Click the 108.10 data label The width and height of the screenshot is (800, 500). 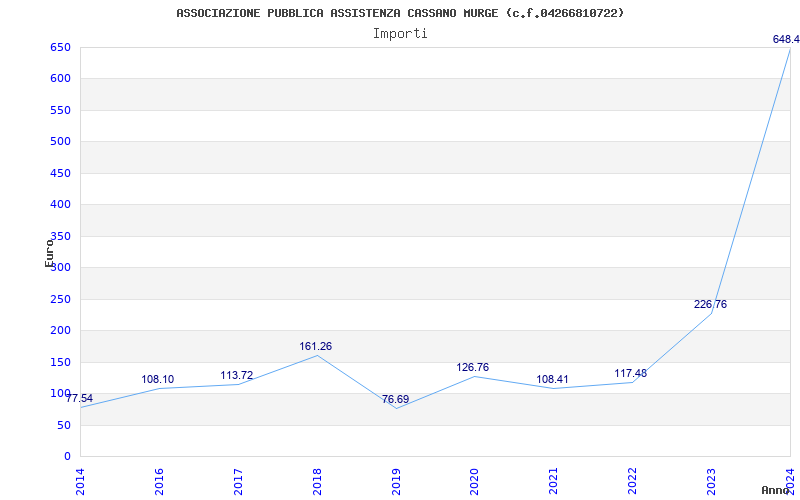pyautogui.click(x=157, y=380)
